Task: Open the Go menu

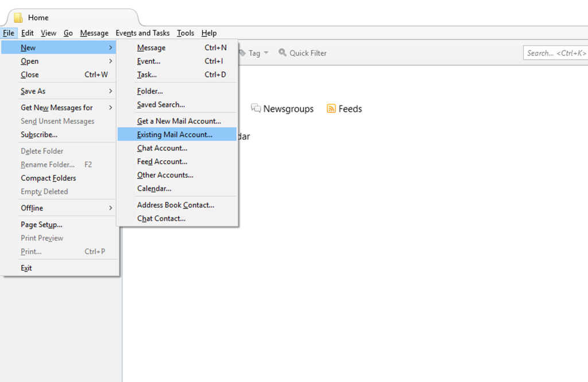Action: coord(68,33)
